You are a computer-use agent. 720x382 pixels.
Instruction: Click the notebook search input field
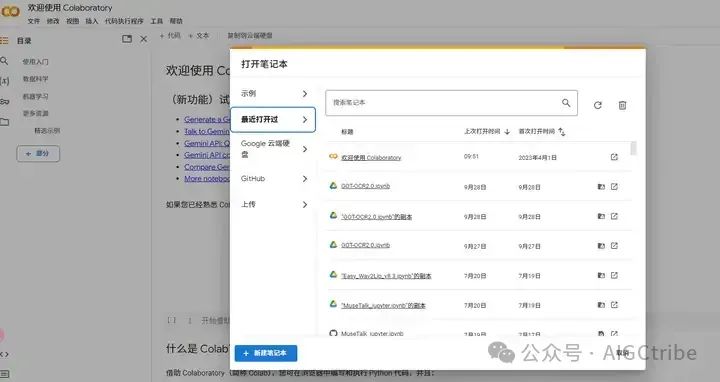coord(451,103)
